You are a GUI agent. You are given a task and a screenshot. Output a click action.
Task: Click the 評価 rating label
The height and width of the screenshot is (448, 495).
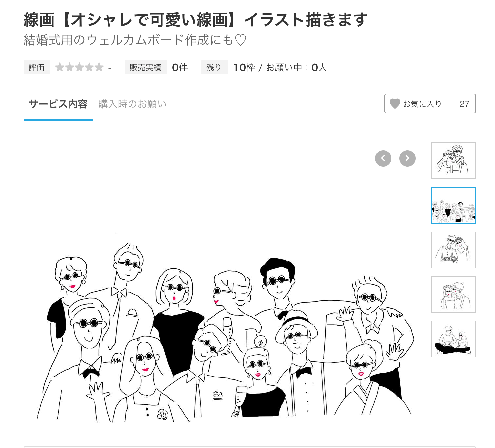[36, 67]
